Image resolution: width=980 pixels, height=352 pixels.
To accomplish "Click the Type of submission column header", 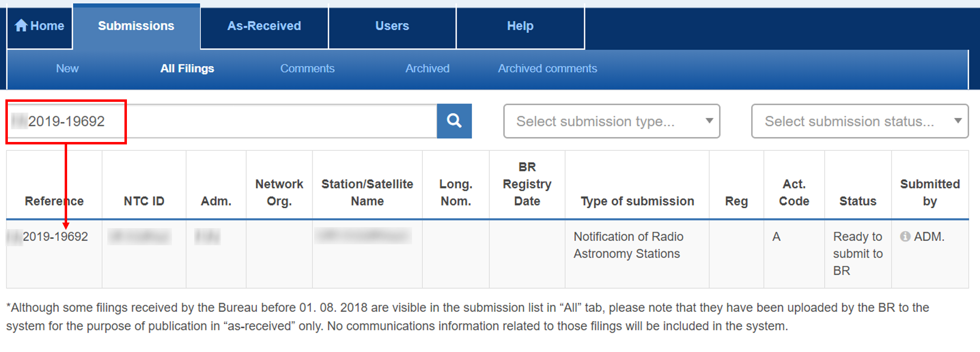I will coord(637,201).
